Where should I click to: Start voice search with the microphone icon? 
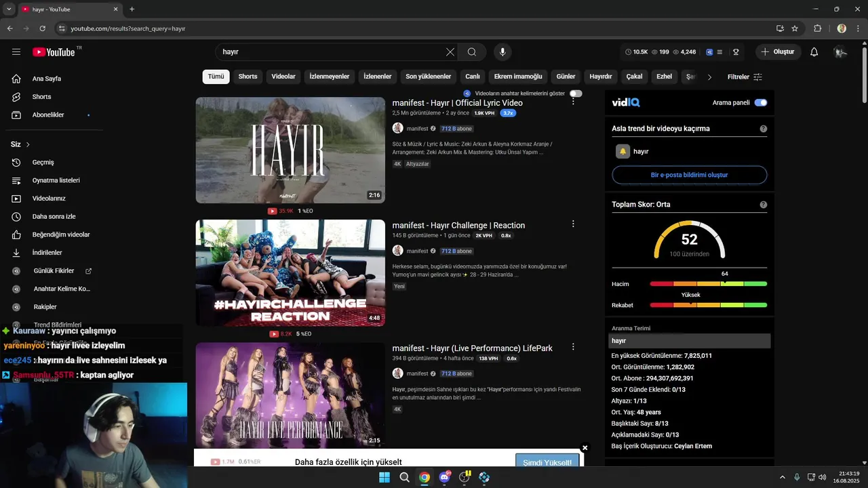click(x=502, y=52)
